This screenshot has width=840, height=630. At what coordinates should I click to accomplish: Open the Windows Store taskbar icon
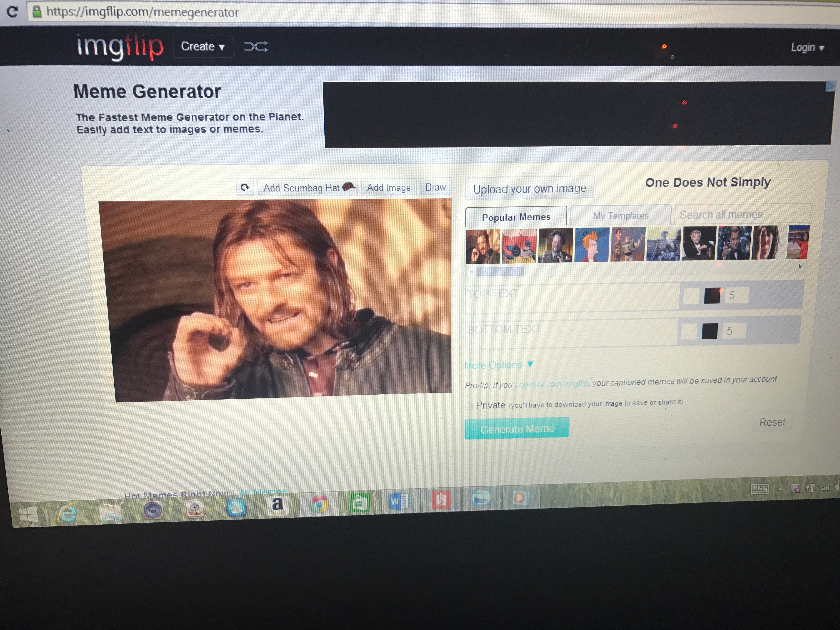click(359, 503)
